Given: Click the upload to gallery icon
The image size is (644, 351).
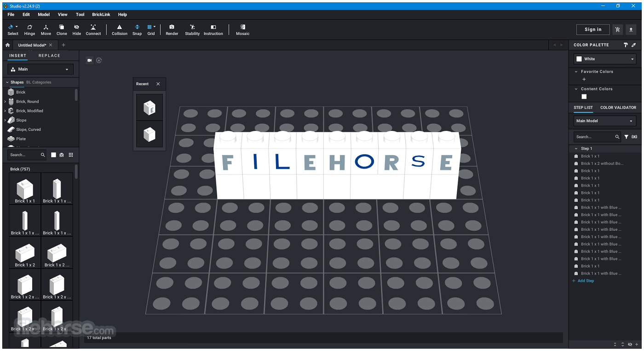Looking at the screenshot, I should pyautogui.click(x=631, y=29).
